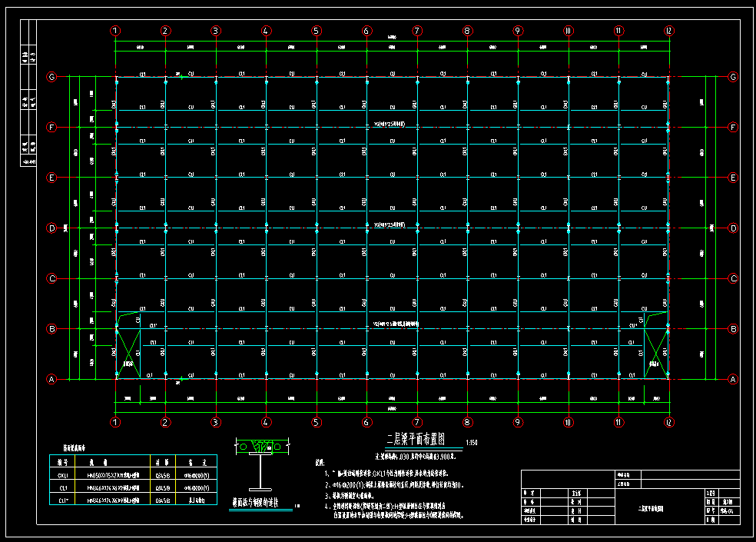Click the revision strip in the upper-left margin

tap(28, 92)
